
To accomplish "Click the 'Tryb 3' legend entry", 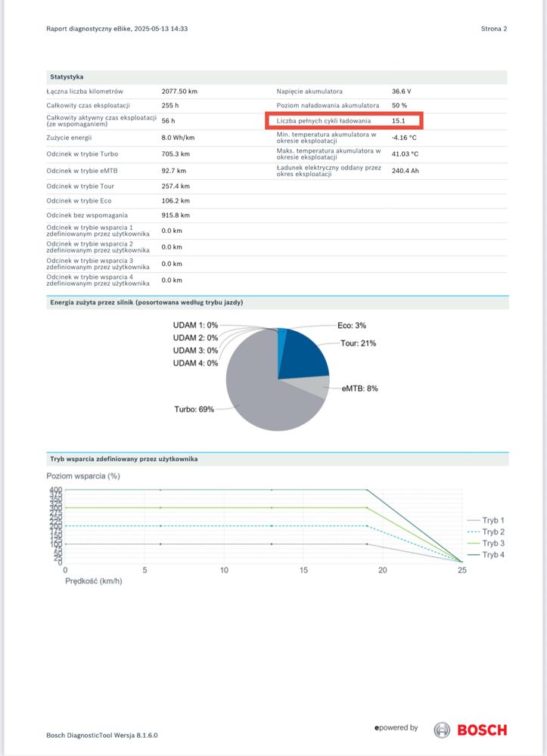I will (486, 544).
